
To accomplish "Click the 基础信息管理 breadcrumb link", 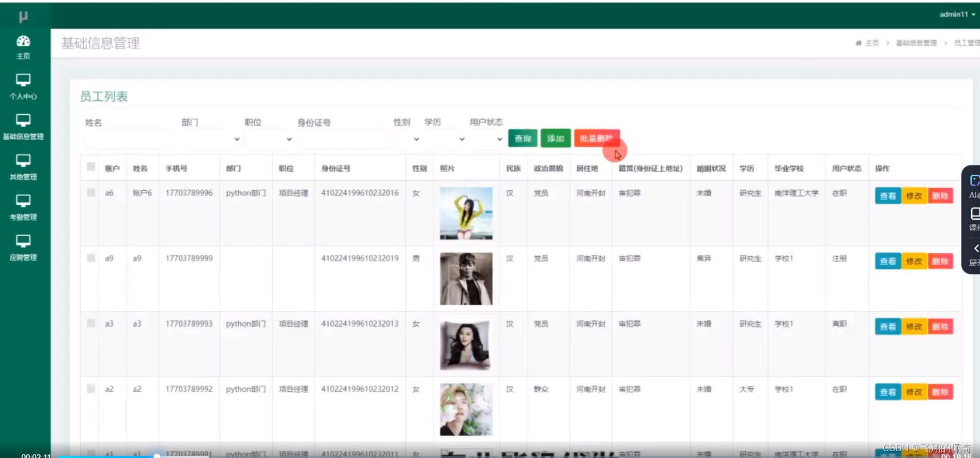I will pos(916,43).
